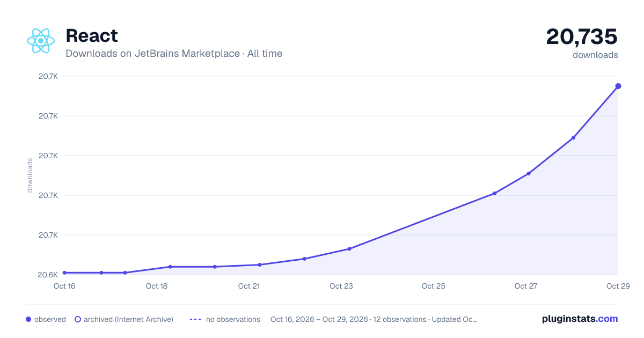644x338 pixels.
Task: Click the data point just before Oct 27
Action: click(495, 193)
